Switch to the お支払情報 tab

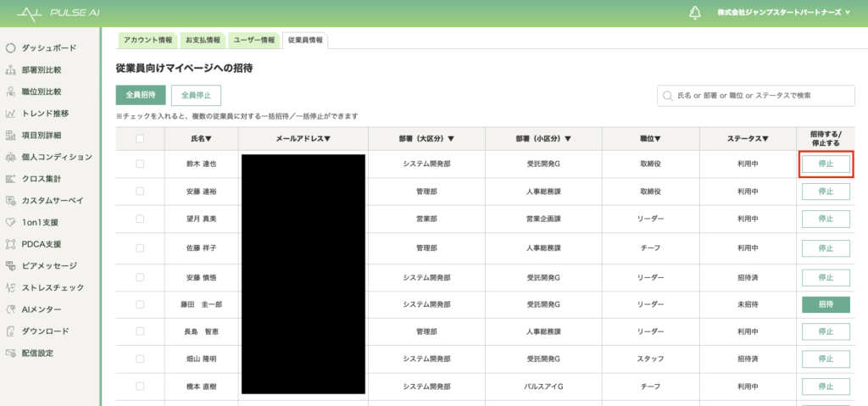[x=203, y=41]
